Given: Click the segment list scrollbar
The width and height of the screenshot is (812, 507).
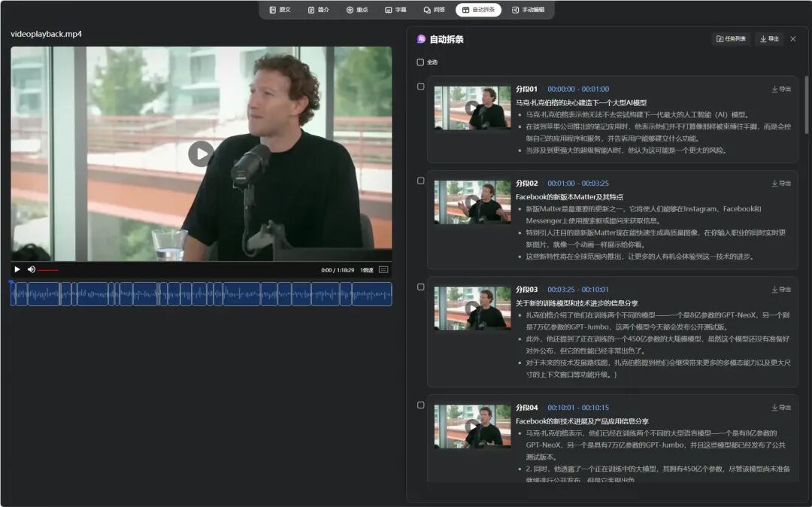Looking at the screenshot, I should pos(806,105).
